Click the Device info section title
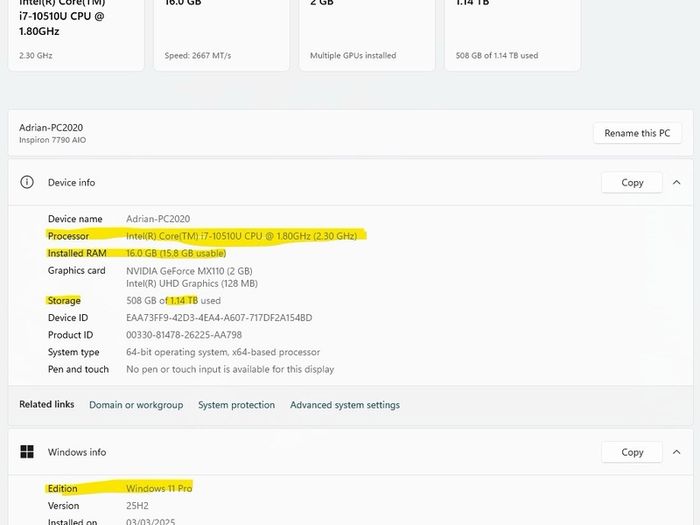The image size is (700, 525). click(71, 183)
